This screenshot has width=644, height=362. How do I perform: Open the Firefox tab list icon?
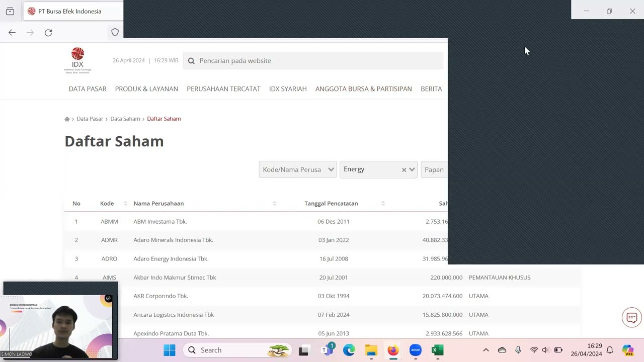(x=10, y=11)
